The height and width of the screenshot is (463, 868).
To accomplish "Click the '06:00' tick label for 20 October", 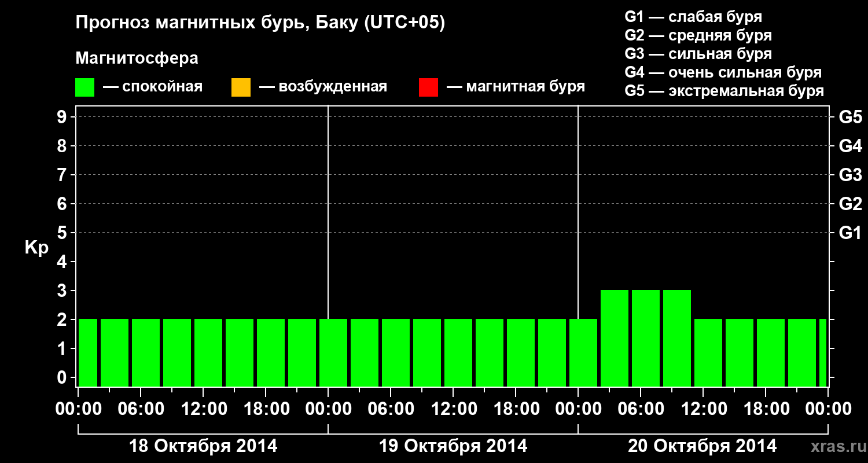I will (x=641, y=409).
